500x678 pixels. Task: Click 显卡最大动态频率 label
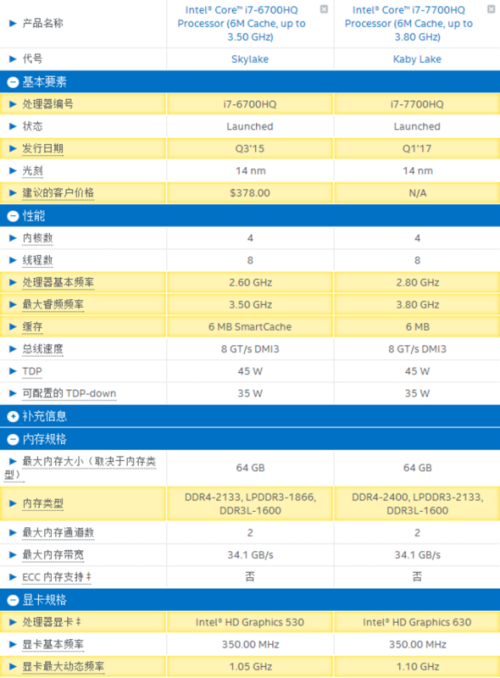point(63,667)
